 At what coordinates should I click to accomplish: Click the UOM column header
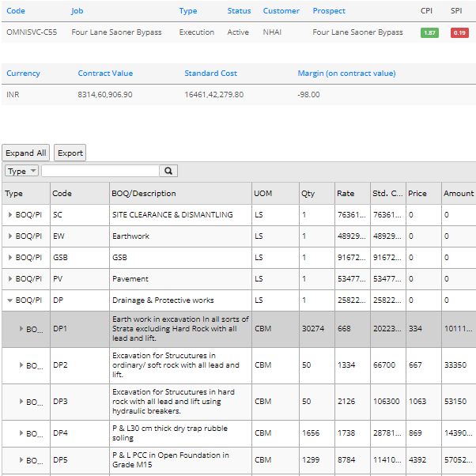pos(263,194)
